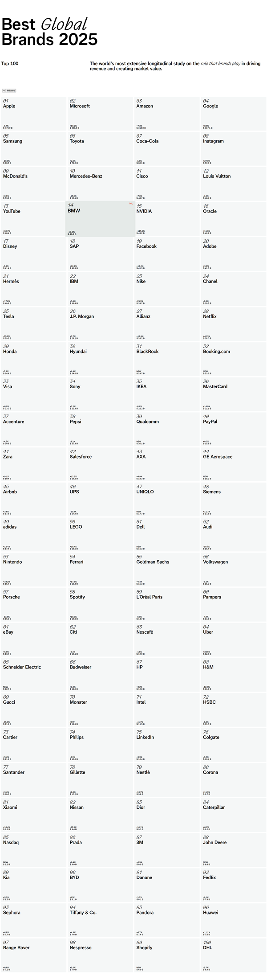Click the LinkedIn brand tile
This screenshot has width=267, height=980.
(x=167, y=745)
